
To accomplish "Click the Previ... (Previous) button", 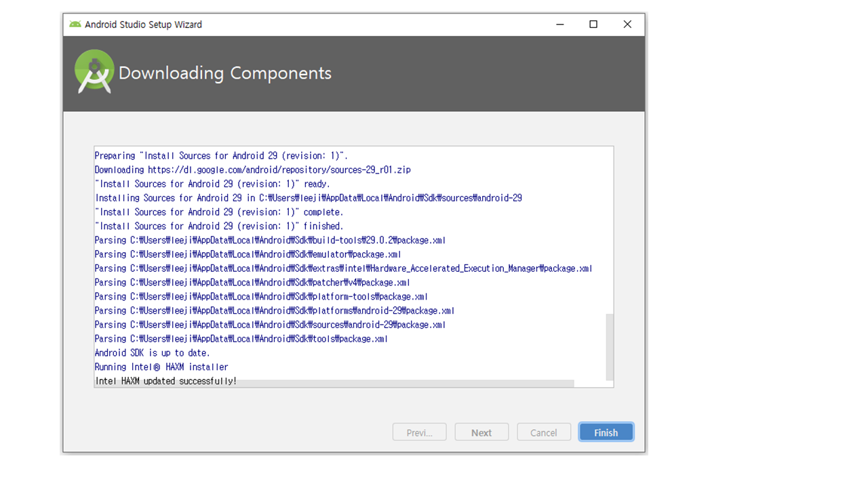I will click(419, 432).
